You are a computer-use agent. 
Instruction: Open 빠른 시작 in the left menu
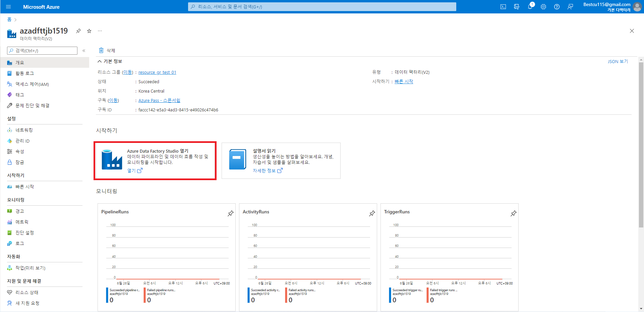point(45,187)
